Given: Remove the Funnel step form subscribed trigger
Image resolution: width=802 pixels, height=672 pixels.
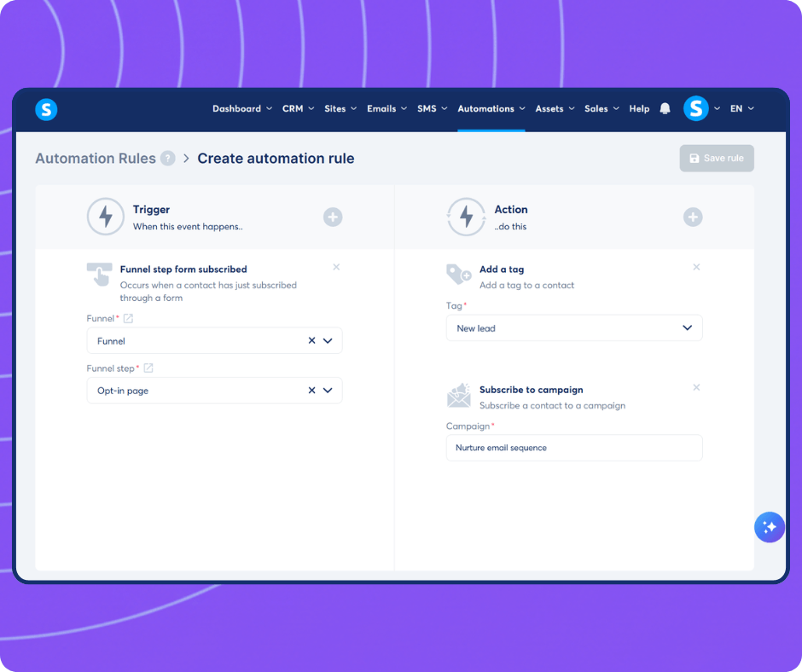Looking at the screenshot, I should click(x=336, y=267).
